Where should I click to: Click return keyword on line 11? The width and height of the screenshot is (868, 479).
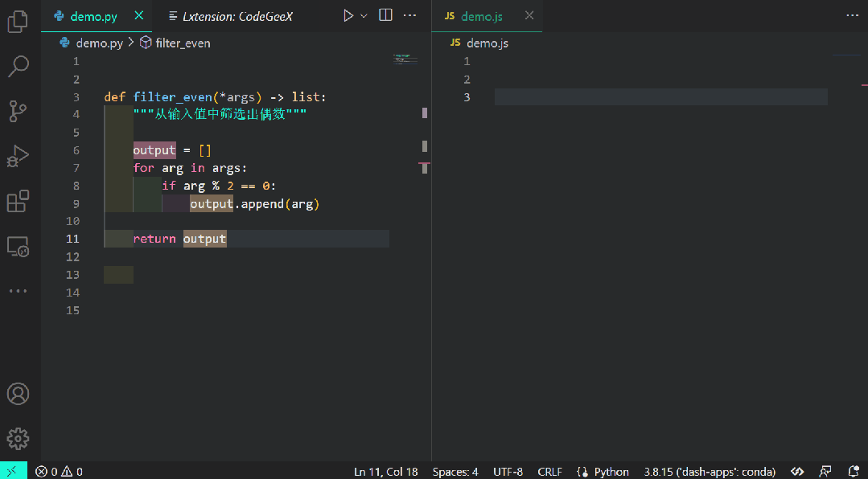point(154,239)
